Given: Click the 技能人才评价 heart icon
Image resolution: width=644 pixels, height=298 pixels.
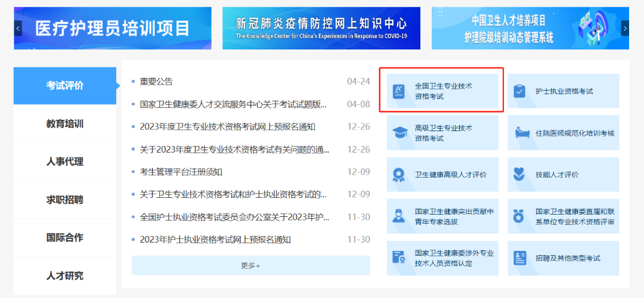Looking at the screenshot, I should pos(519,175).
